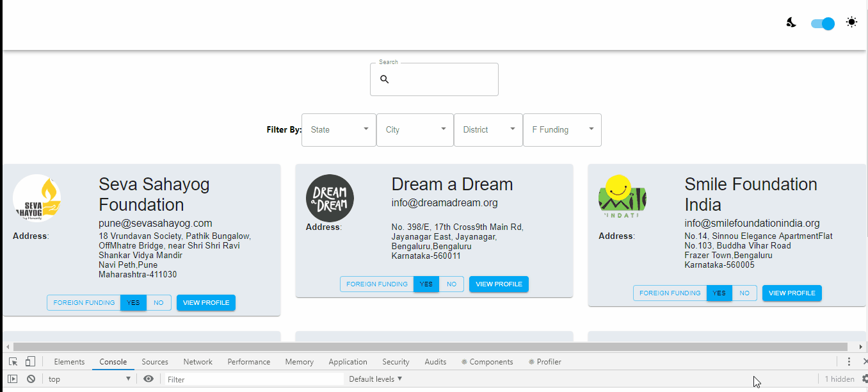
Task: View profile of Seva Sahayog Foundation
Action: 206,303
